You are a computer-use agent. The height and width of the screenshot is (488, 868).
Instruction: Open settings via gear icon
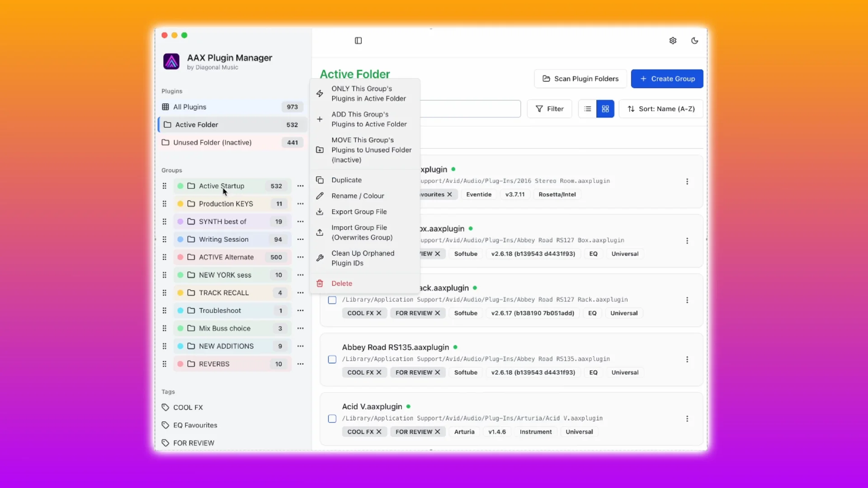(x=673, y=41)
